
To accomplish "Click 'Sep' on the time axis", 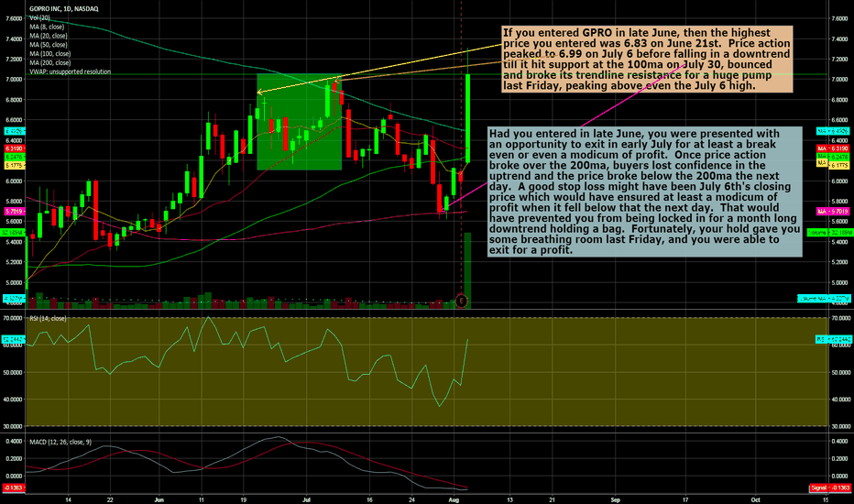I will pos(616,499).
